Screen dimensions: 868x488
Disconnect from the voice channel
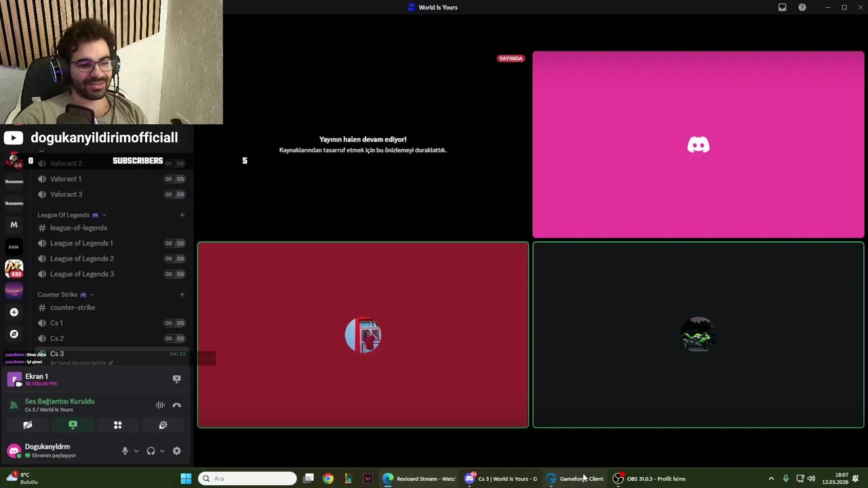(177, 405)
